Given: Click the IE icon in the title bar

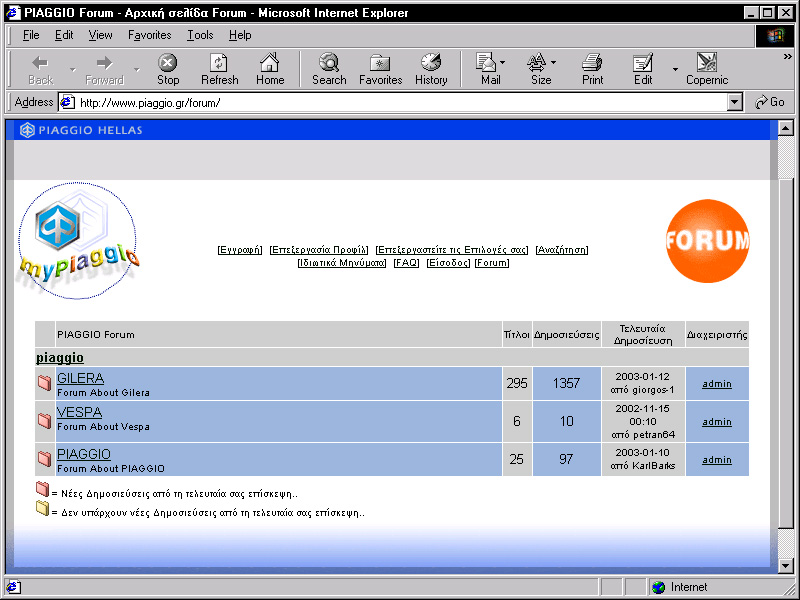Looking at the screenshot, I should point(13,13).
